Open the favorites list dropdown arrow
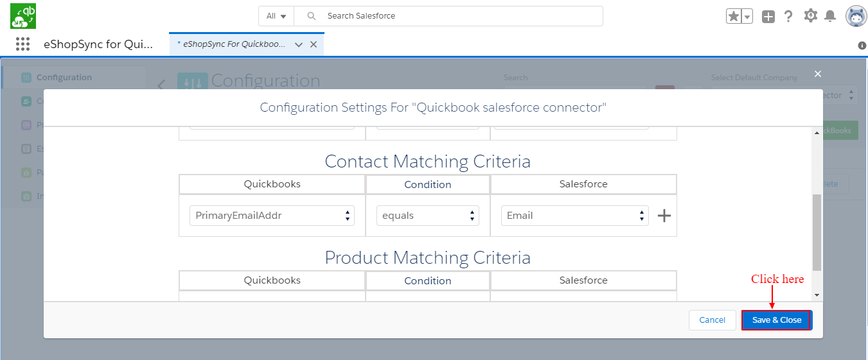Image resolution: width=868 pixels, height=360 pixels. tap(747, 17)
